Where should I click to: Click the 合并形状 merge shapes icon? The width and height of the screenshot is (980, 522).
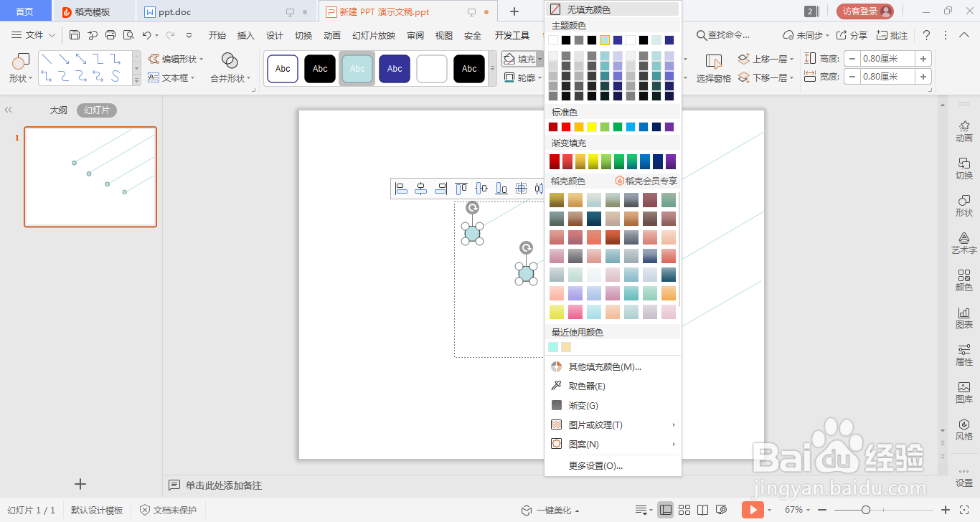pyautogui.click(x=230, y=61)
